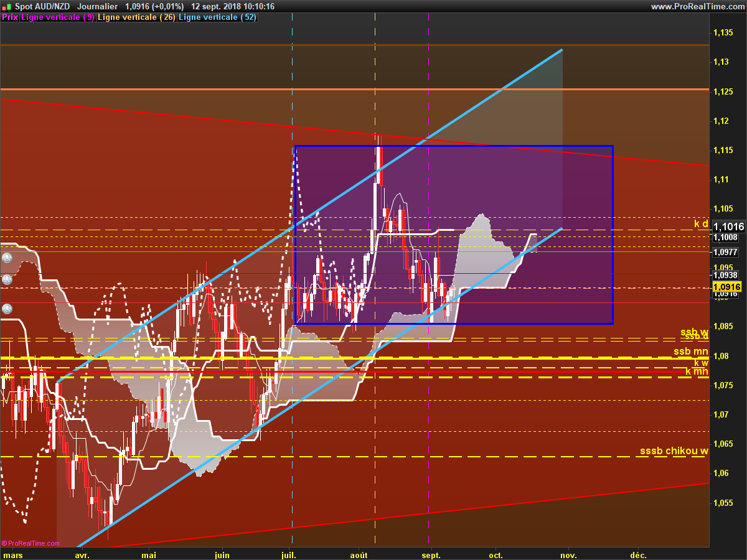Select the Ligne verticale (26) label
This screenshot has width=747, height=560.
click(x=137, y=17)
